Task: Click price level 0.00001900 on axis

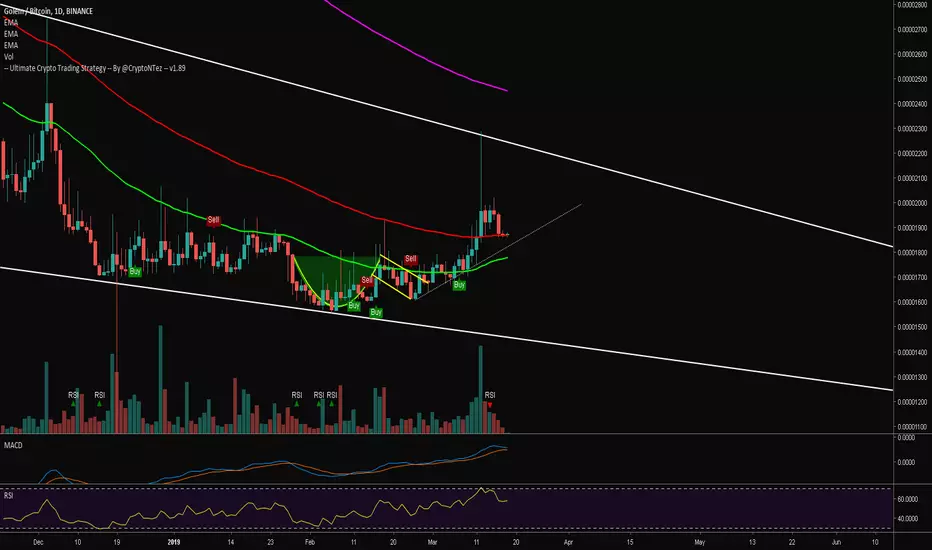Action: tap(912, 228)
